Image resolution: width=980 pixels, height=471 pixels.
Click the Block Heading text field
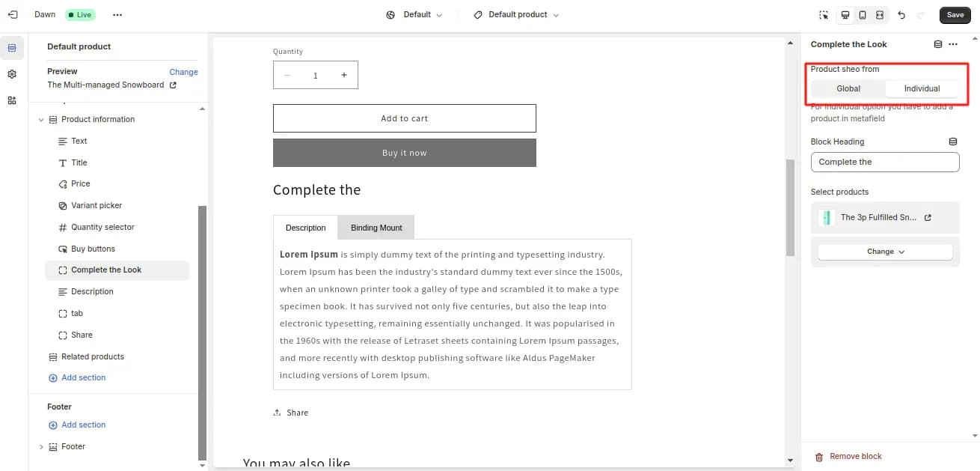coord(885,162)
